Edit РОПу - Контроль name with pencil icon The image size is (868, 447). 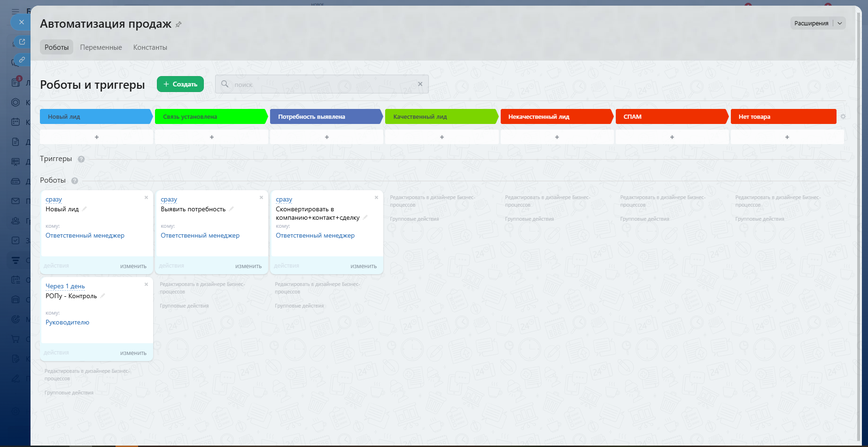[102, 296]
